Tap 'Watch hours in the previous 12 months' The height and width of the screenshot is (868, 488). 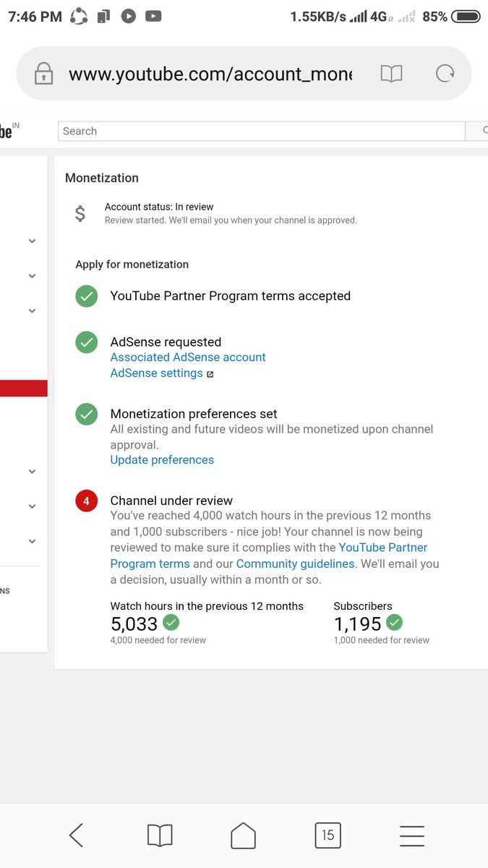click(207, 606)
